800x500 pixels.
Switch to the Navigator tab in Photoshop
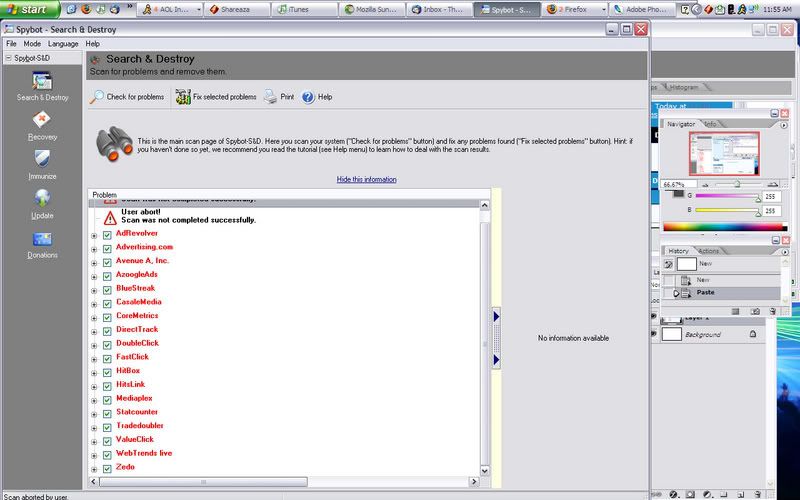pos(681,124)
